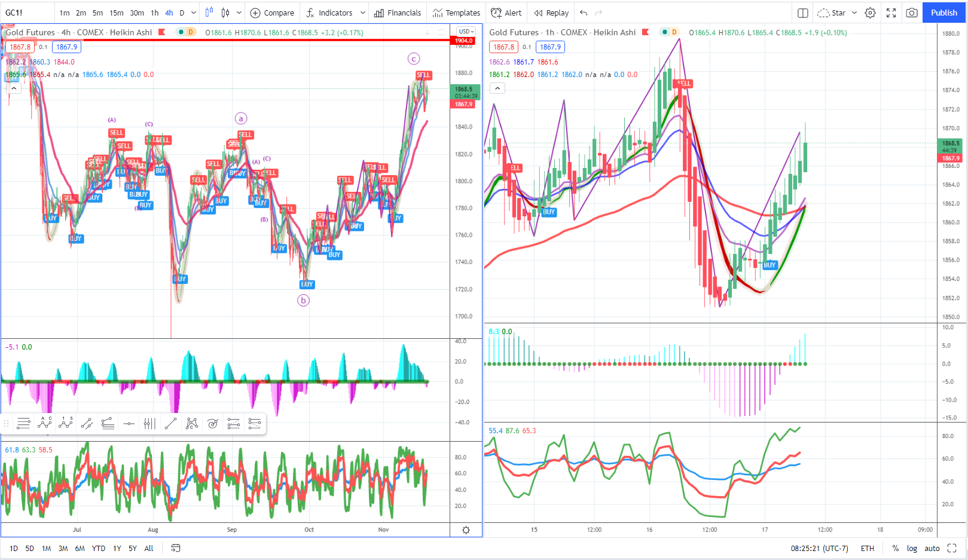Select the 5m timeframe
Image resolution: width=968 pixels, height=560 pixels.
[97, 13]
